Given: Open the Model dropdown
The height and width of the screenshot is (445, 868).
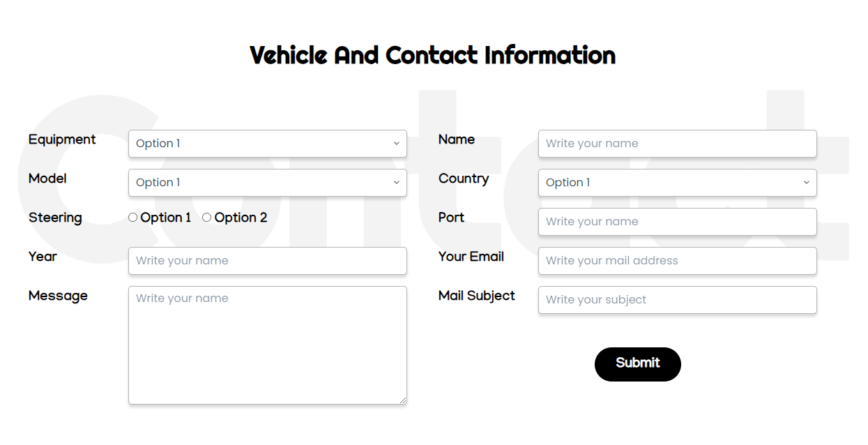Looking at the screenshot, I should pos(267,183).
